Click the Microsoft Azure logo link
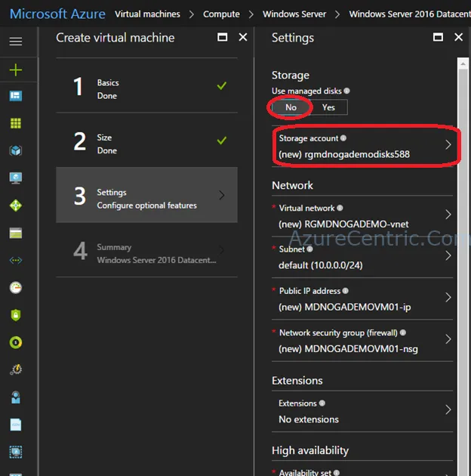This screenshot has width=471, height=476. pos(57,14)
